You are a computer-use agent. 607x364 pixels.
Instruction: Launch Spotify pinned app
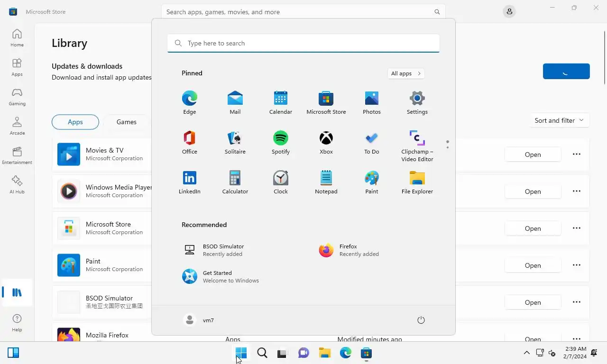pos(281,143)
